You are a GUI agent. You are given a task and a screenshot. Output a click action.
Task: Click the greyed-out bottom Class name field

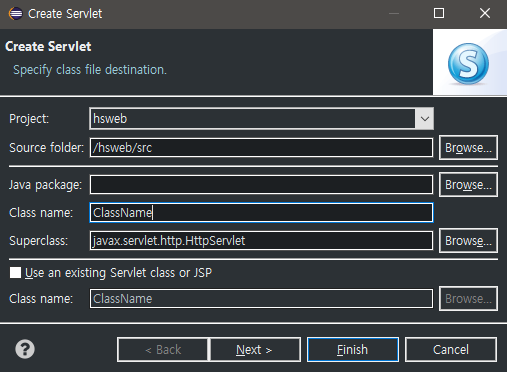point(261,299)
